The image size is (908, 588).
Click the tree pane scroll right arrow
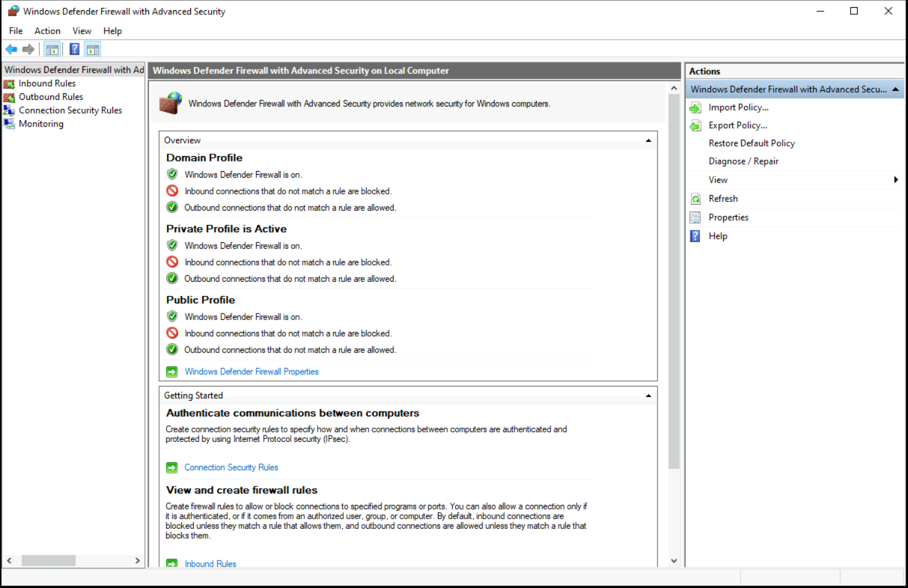(x=138, y=560)
